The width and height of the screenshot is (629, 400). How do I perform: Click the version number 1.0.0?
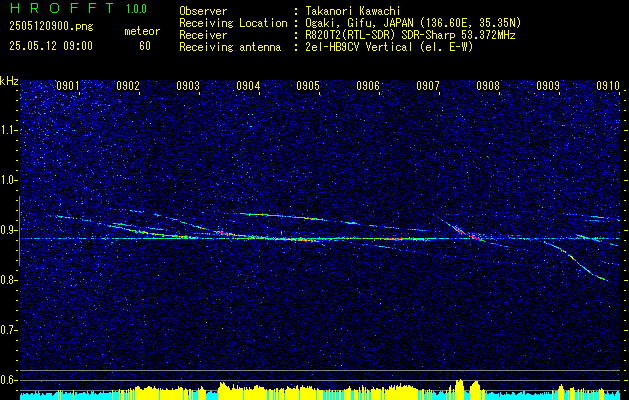tap(136, 8)
